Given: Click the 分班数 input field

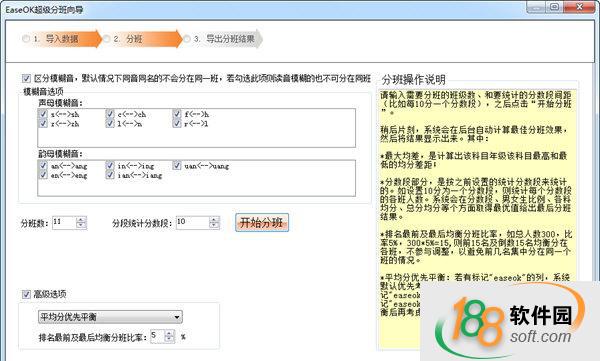Looking at the screenshot, I should (64, 222).
